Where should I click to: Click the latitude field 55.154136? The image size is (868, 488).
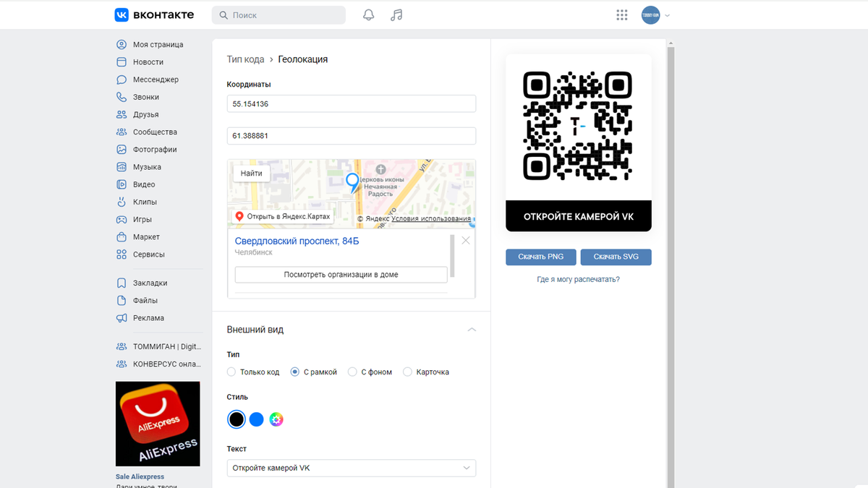352,104
